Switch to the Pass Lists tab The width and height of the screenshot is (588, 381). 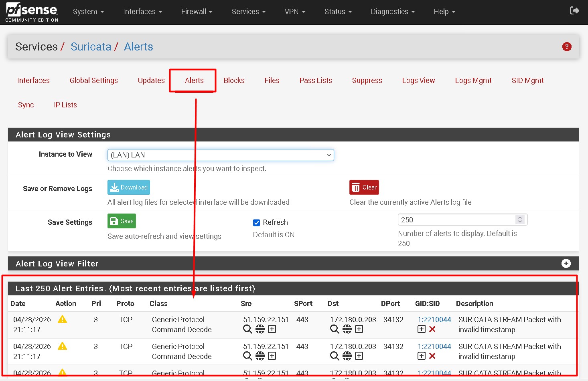click(x=315, y=80)
